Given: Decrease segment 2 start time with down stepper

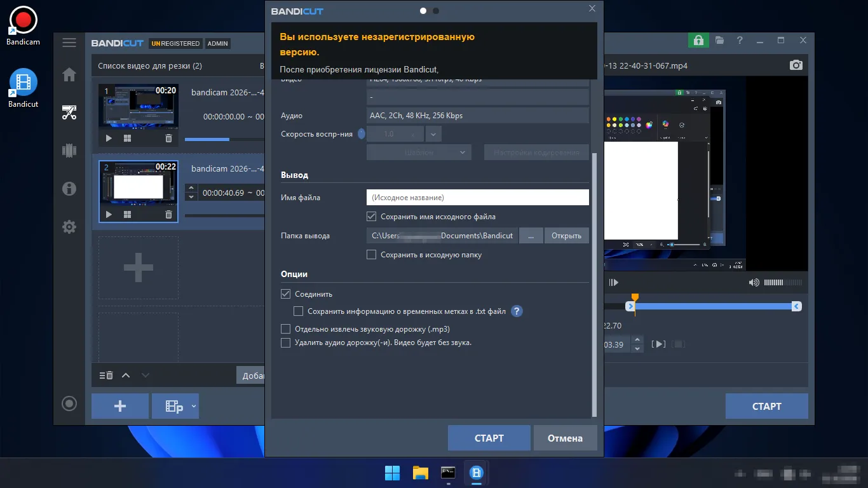Looking at the screenshot, I should coord(191,196).
